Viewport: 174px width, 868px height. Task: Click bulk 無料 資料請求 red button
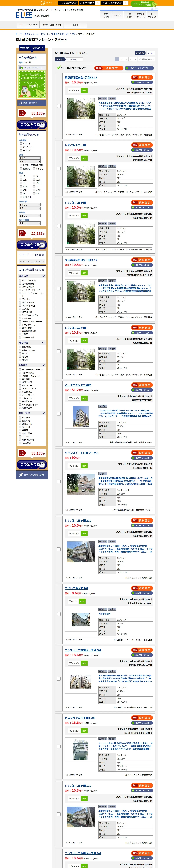tap(109, 68)
